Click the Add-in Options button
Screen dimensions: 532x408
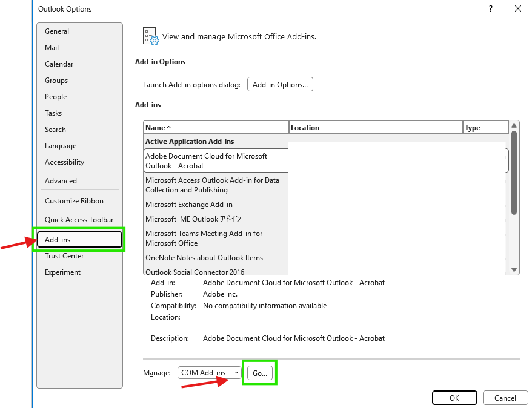tap(280, 84)
